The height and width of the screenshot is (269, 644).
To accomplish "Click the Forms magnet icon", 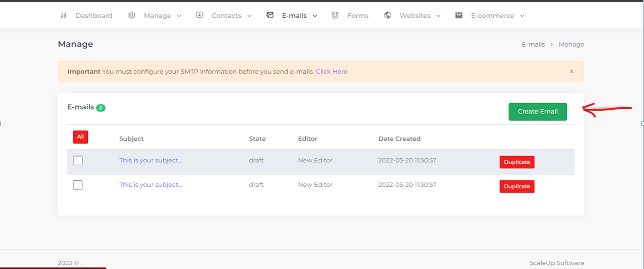I will coord(335,15).
